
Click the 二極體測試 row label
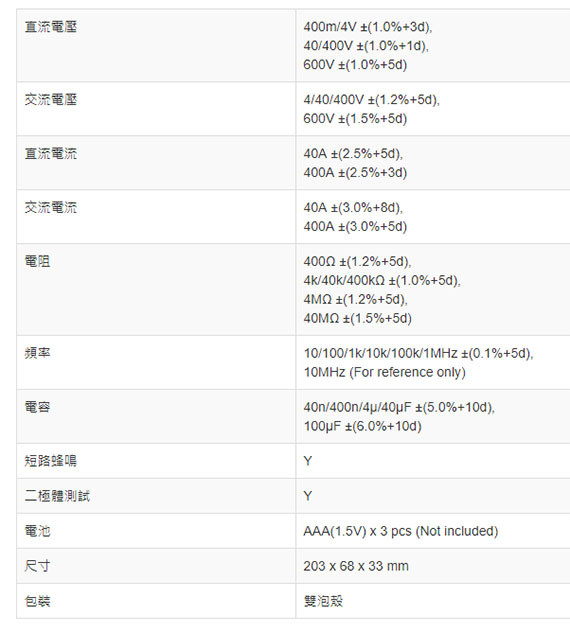[57, 496]
